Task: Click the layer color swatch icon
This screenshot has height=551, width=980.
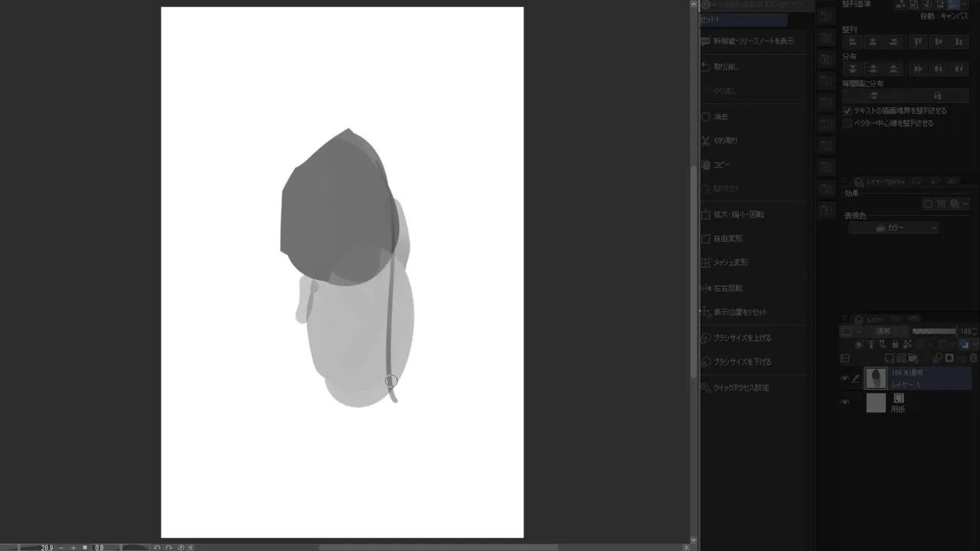Action: click(x=965, y=344)
